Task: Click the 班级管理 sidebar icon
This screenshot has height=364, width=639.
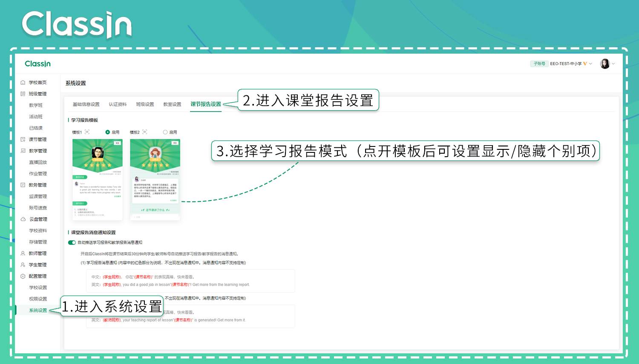Action: (23, 94)
